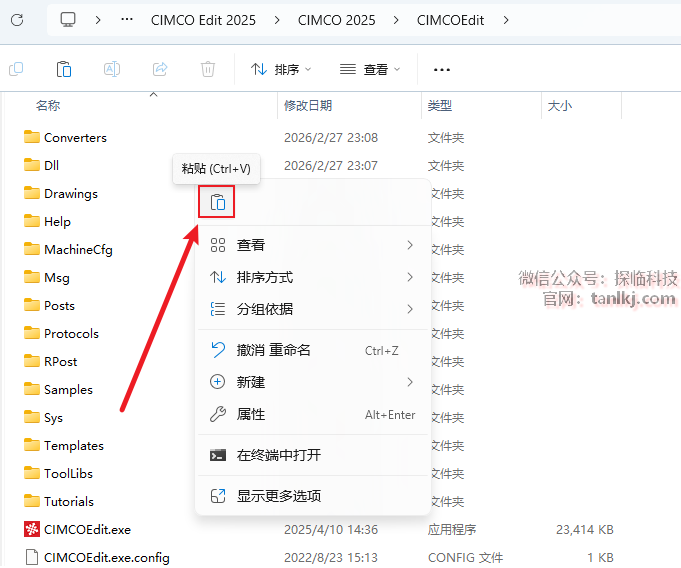Click the MachineCfg folder icon
This screenshot has height=568, width=681.
(x=32, y=249)
